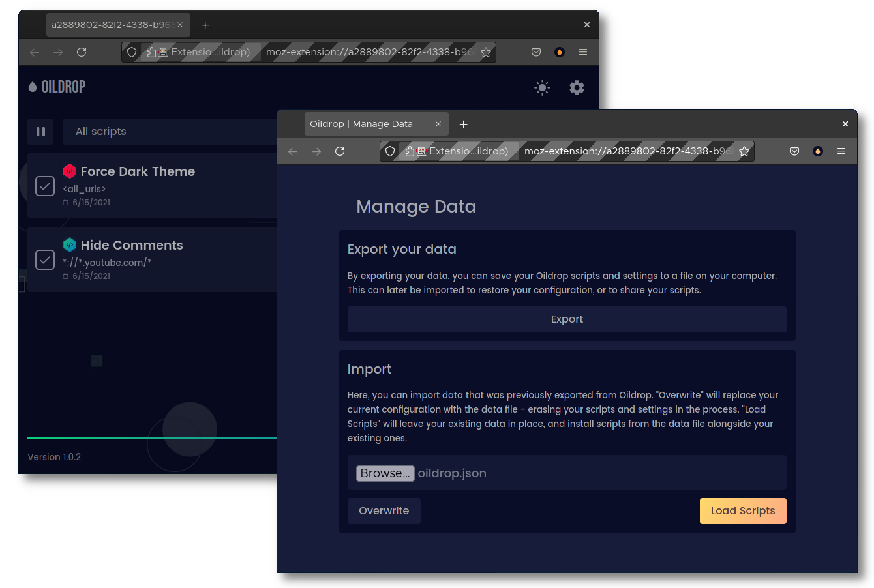Click shield icon in Manage Data address bar
Image resolution: width=874 pixels, height=588 pixels.
(x=390, y=151)
